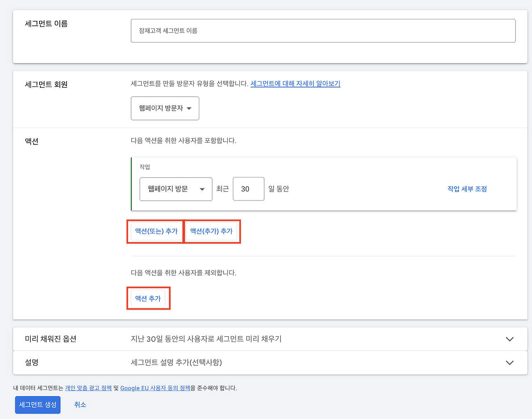
Task: Click the 액션(추가) 추가 button
Action: [x=212, y=231]
